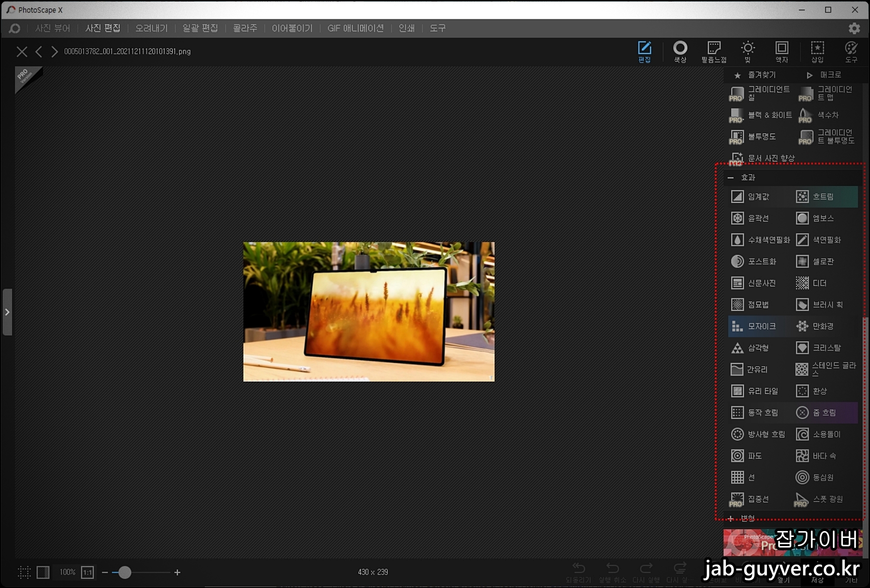Apply the 포스트화 posterize effect

760,261
